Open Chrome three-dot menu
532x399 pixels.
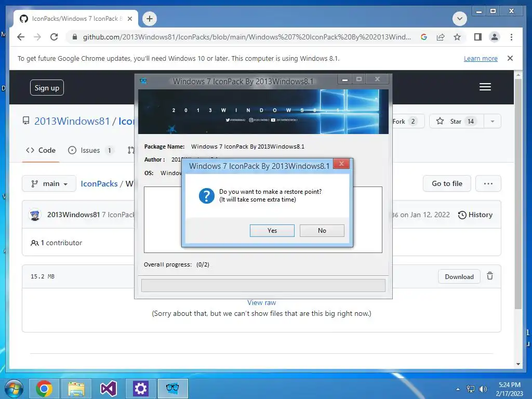click(511, 37)
